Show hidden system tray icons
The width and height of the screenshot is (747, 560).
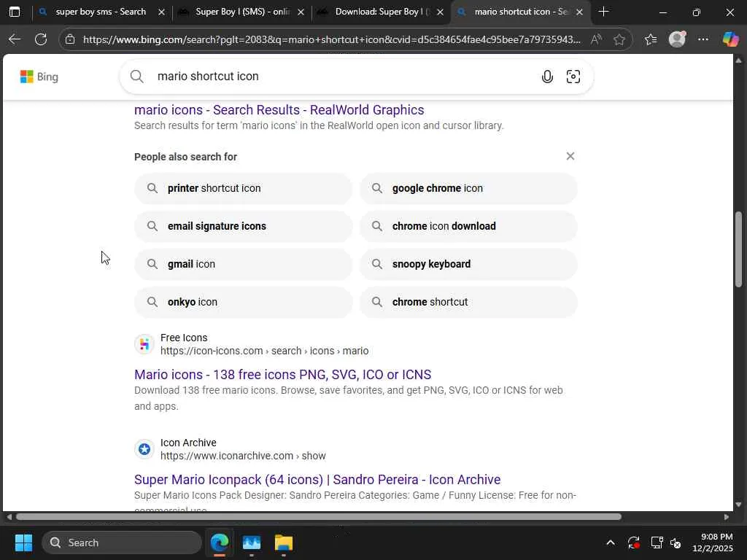[x=611, y=542]
